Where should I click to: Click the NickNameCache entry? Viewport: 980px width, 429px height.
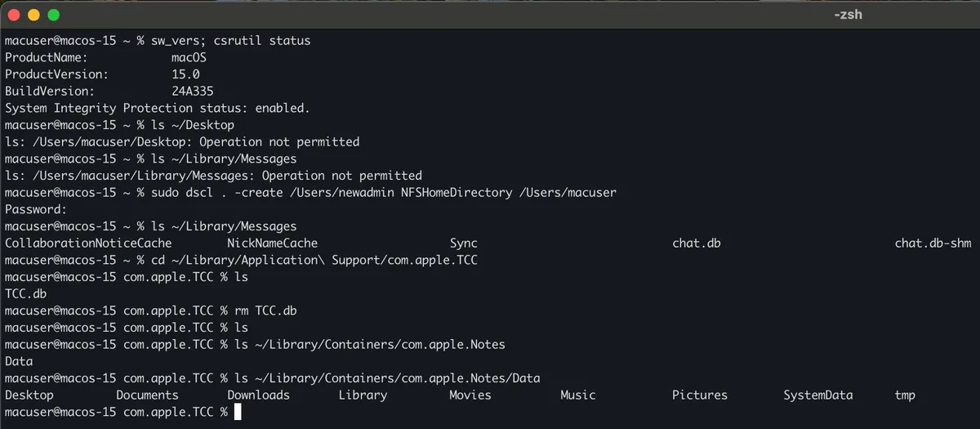pos(273,244)
